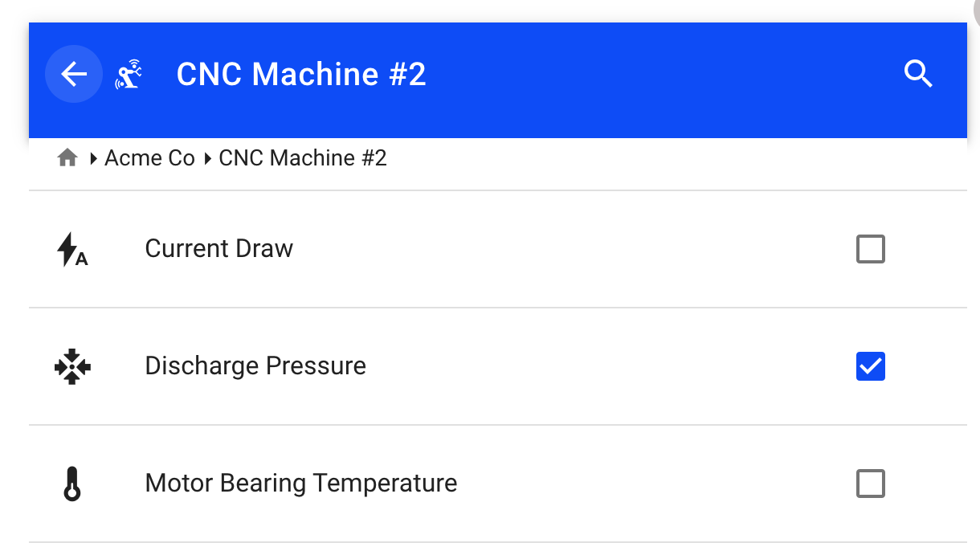
Task: Select CNC Machine #2 breadcrumb link
Action: [303, 158]
